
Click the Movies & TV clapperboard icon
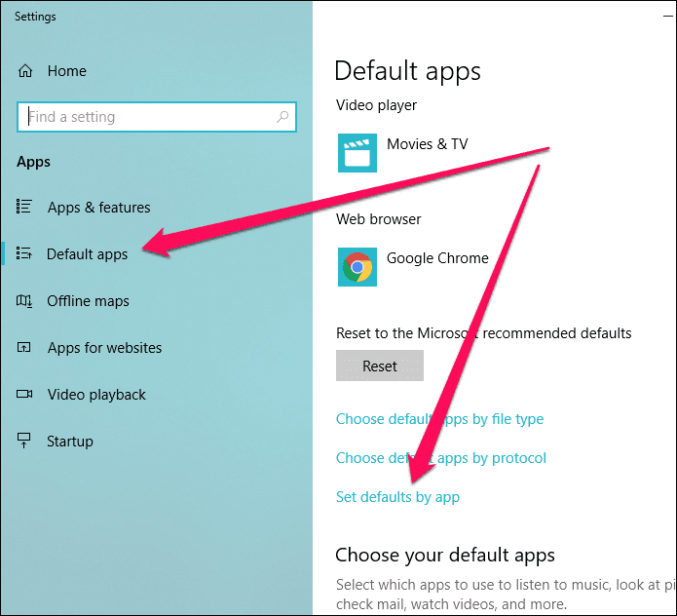(x=357, y=153)
